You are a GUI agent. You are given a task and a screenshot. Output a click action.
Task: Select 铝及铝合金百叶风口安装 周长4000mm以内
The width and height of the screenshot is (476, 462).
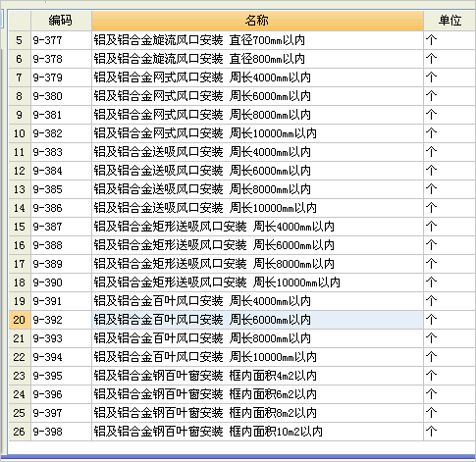pyautogui.click(x=257, y=301)
